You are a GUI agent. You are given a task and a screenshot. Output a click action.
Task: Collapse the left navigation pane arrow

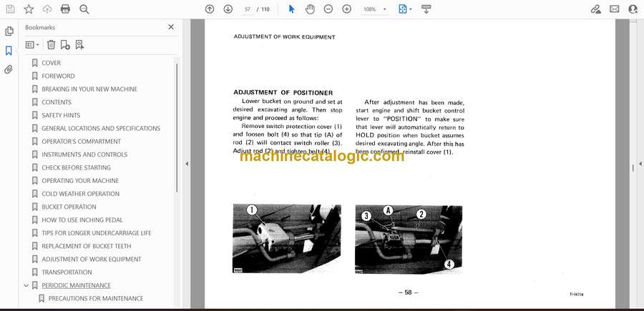(187, 164)
